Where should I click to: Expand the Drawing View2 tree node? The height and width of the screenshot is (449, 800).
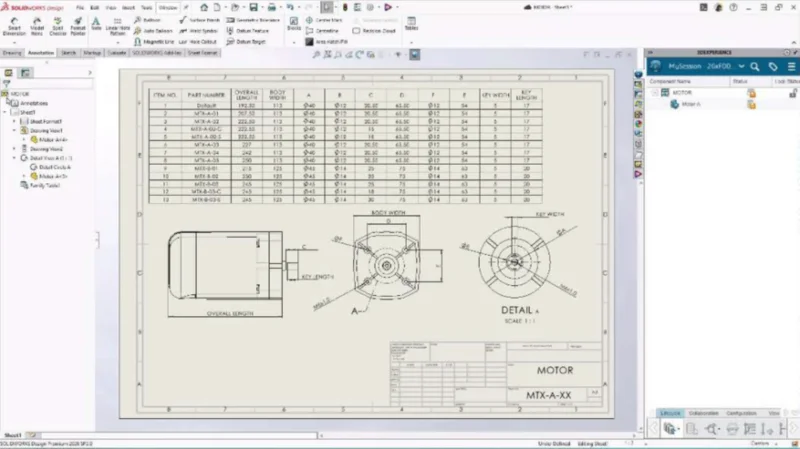pyautogui.click(x=14, y=149)
